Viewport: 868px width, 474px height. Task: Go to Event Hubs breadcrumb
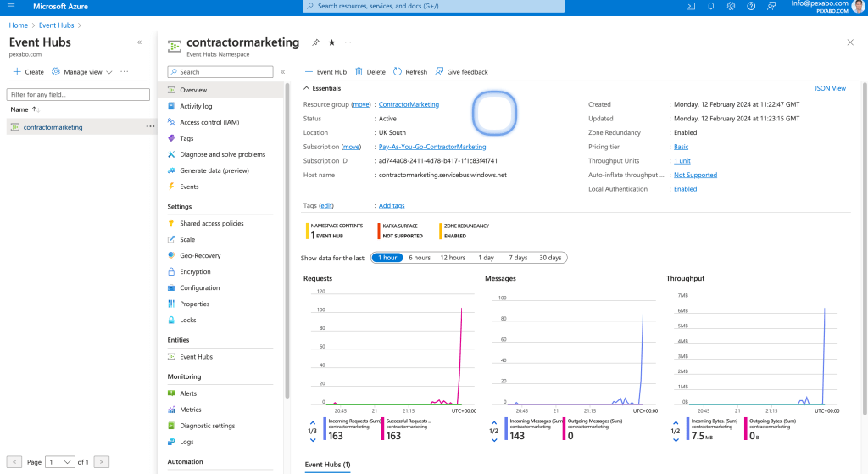56,25
